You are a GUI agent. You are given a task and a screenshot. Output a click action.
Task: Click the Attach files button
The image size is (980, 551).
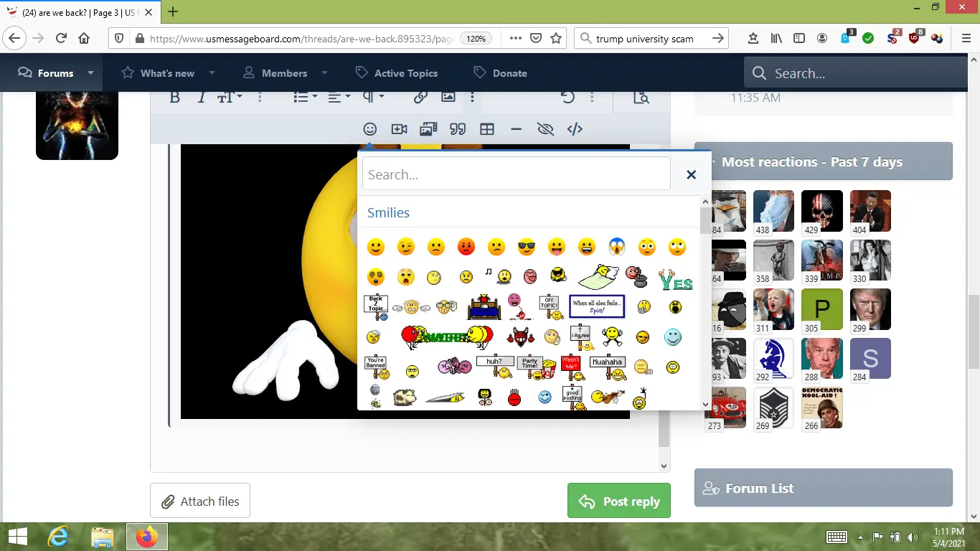pos(200,501)
